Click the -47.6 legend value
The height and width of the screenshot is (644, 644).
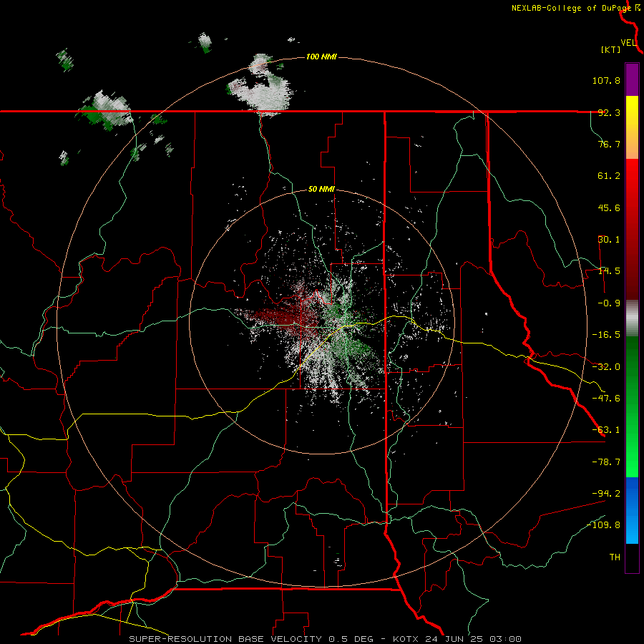point(606,399)
